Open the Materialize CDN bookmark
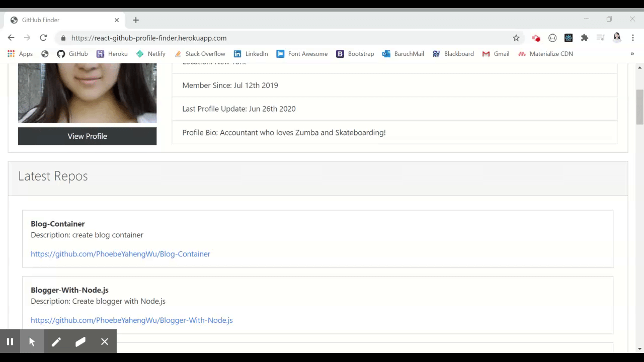 pos(546,54)
